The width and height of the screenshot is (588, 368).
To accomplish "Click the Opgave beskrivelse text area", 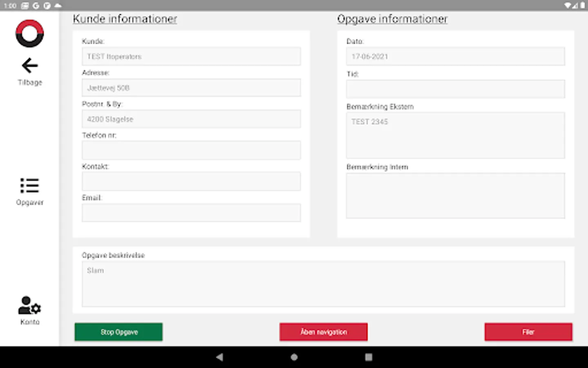I will [x=323, y=284].
